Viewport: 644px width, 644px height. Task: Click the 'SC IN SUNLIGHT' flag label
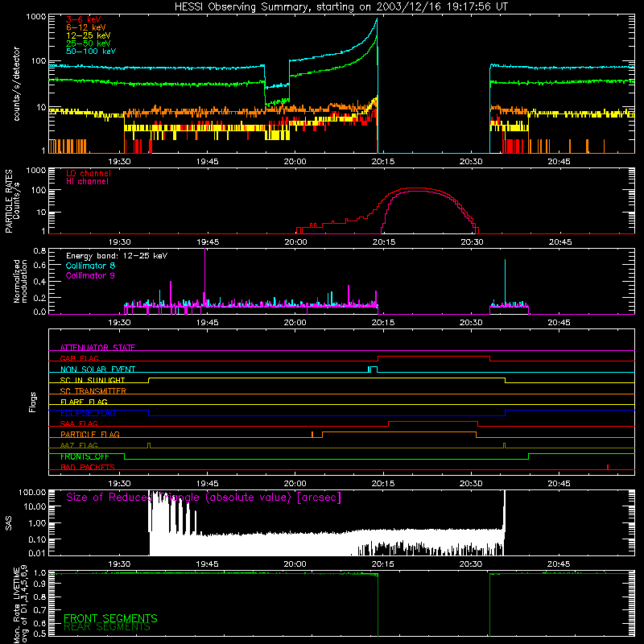pyautogui.click(x=93, y=380)
